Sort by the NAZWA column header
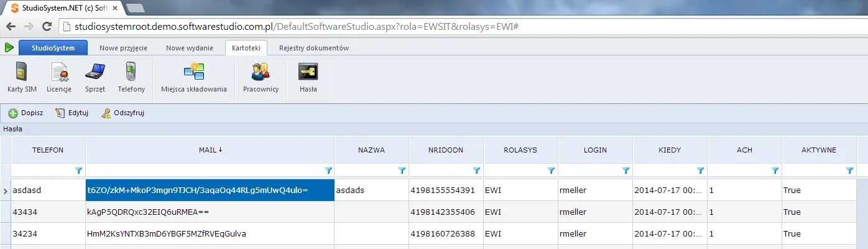The height and width of the screenshot is (249, 868). tap(372, 150)
